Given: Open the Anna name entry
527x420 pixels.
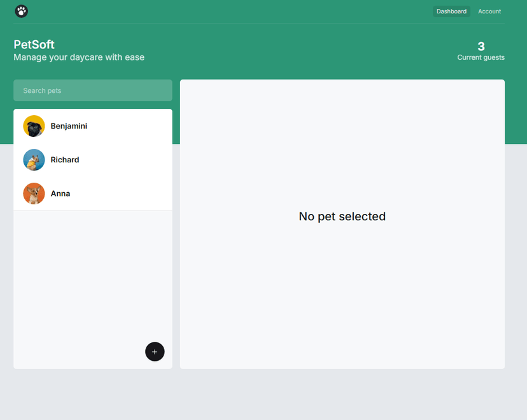Looking at the screenshot, I should (60, 193).
